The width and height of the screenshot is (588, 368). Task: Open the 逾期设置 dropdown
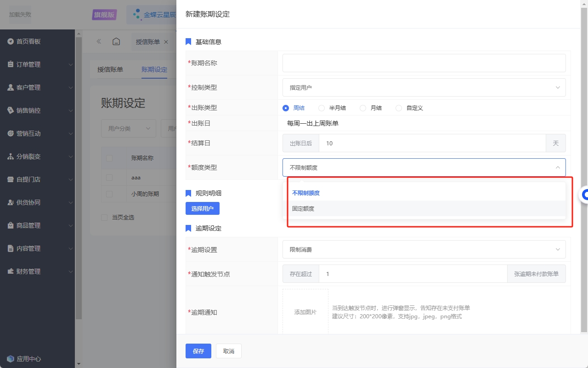(424, 249)
